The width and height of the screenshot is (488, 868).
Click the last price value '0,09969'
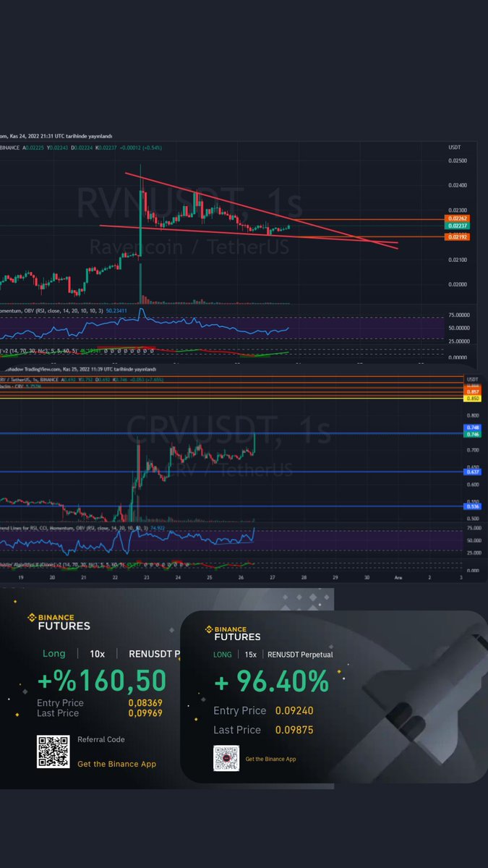point(145,713)
